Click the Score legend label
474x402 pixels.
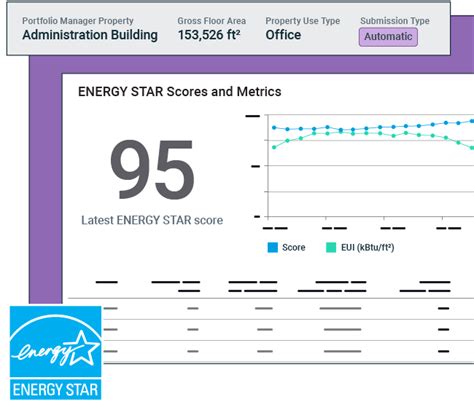(x=294, y=247)
